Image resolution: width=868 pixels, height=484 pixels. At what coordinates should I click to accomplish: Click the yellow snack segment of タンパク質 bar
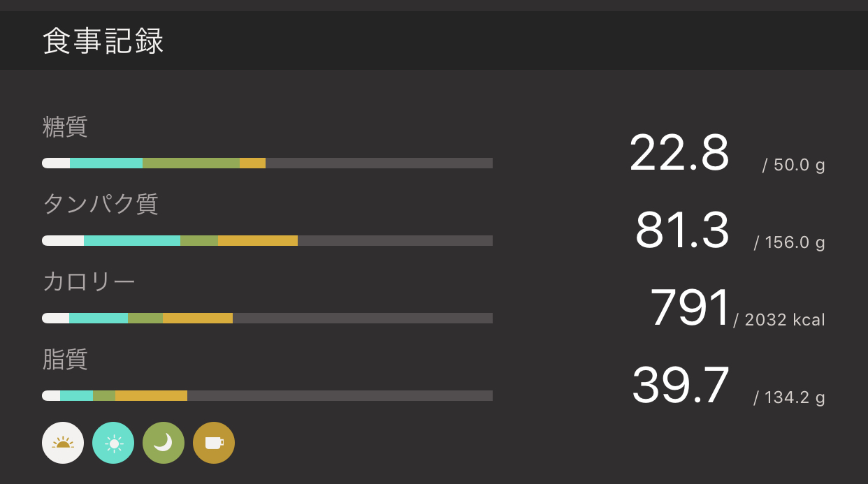tap(258, 241)
